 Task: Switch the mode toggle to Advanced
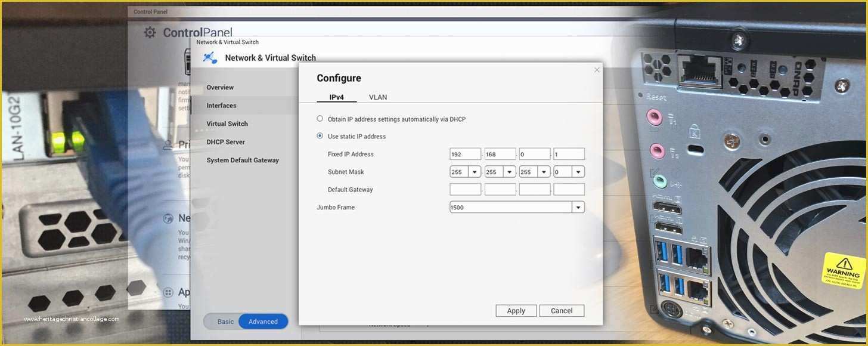pos(263,322)
